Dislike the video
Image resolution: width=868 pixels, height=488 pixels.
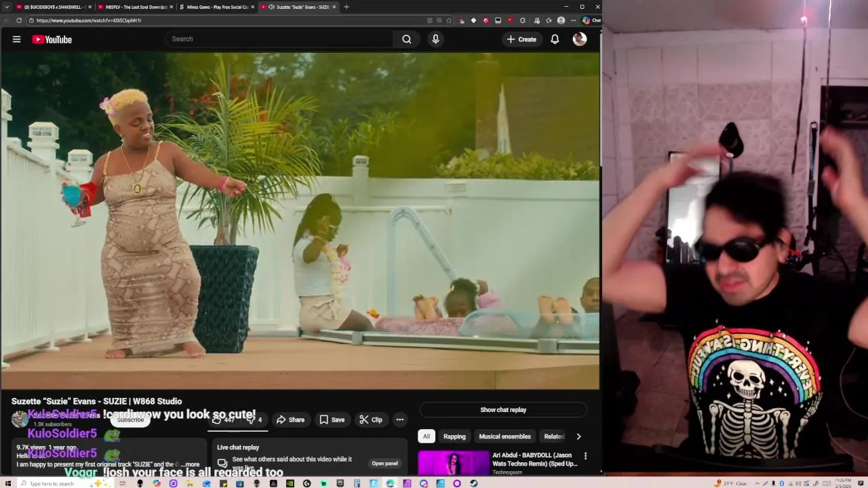point(254,420)
